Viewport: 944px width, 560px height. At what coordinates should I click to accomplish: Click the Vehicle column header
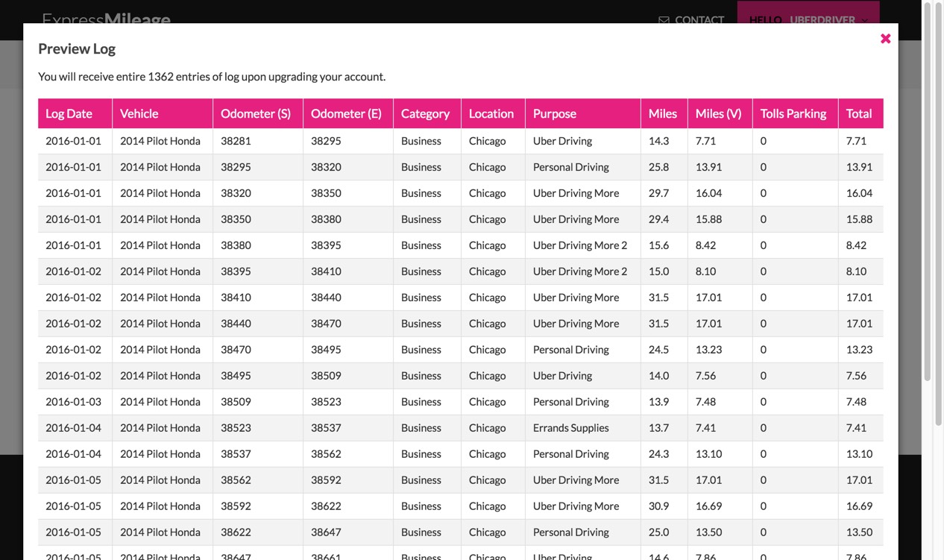pyautogui.click(x=139, y=113)
